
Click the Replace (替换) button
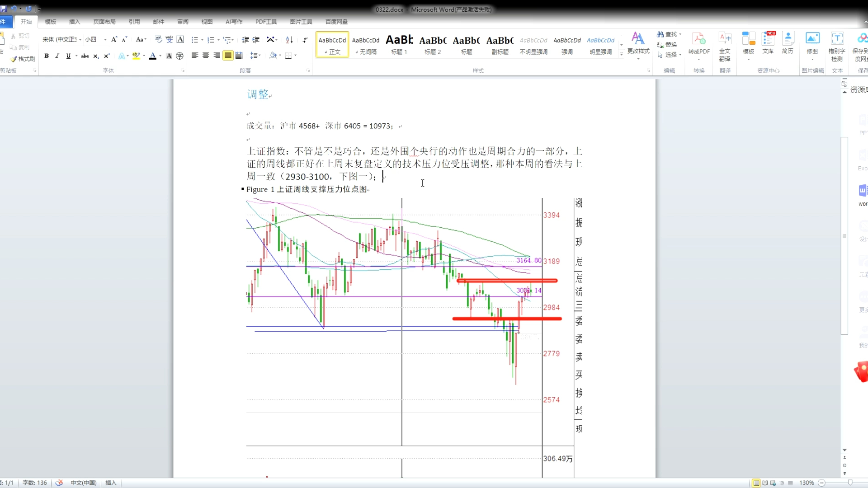pos(667,45)
